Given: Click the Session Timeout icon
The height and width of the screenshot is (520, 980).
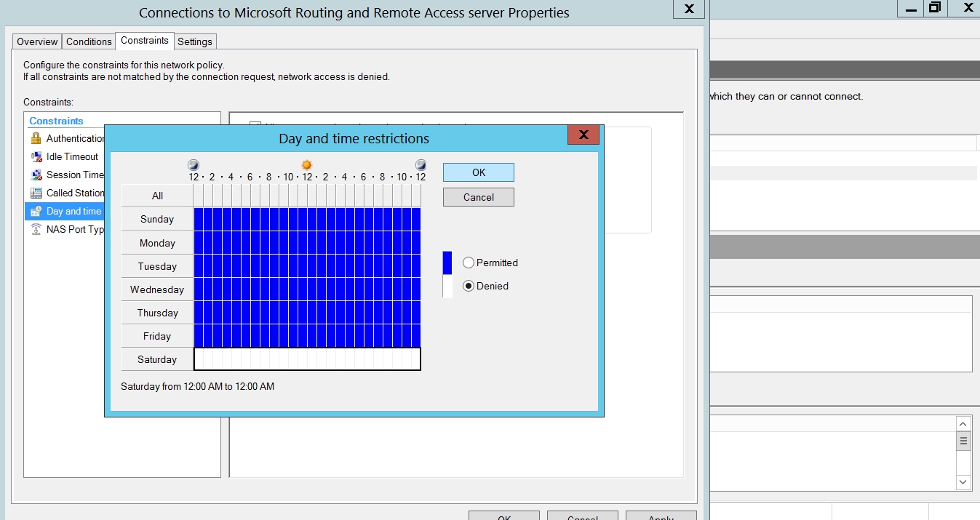Looking at the screenshot, I should pos(36,175).
